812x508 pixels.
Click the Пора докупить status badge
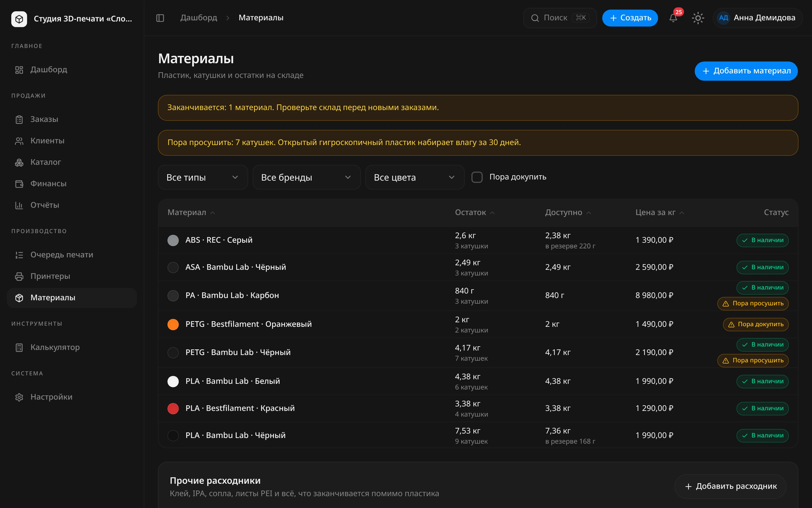click(x=756, y=324)
